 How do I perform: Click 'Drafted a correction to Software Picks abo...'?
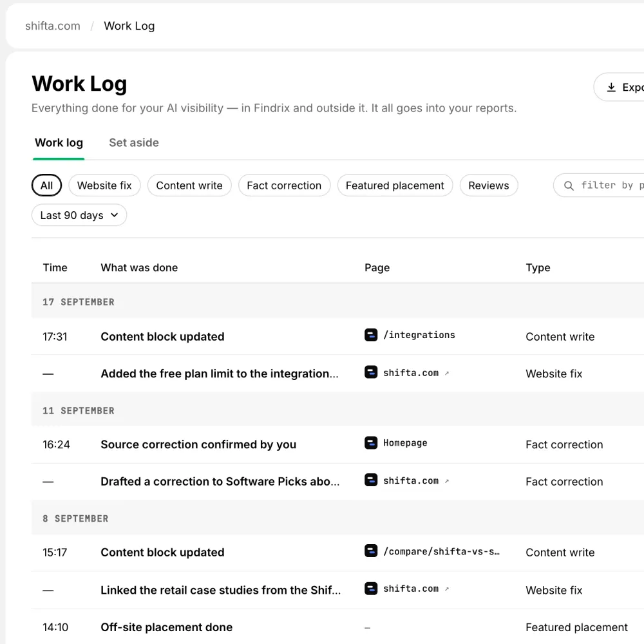[x=220, y=481]
